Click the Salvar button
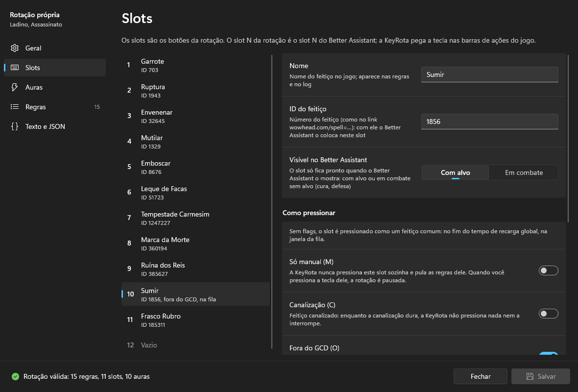 click(541, 376)
